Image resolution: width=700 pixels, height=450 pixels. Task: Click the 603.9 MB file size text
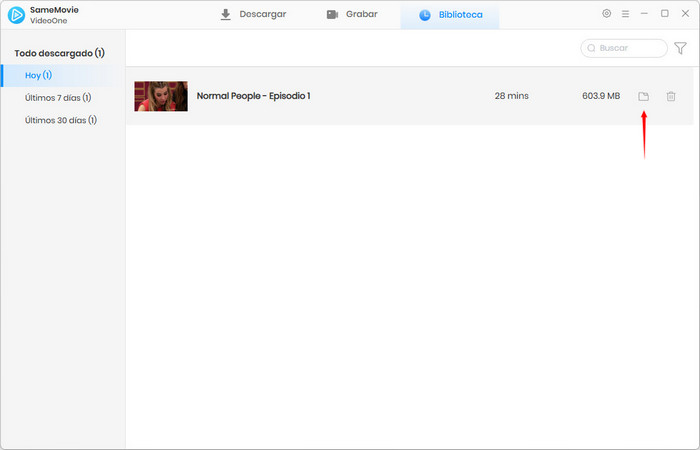pos(601,96)
